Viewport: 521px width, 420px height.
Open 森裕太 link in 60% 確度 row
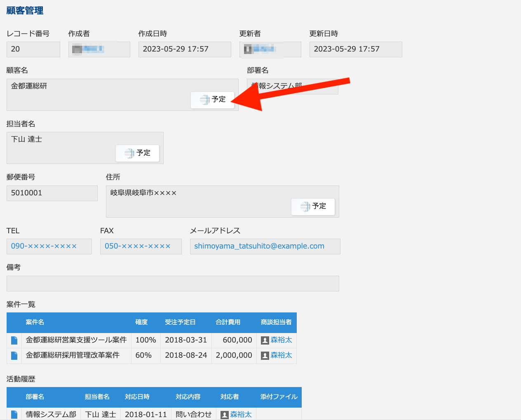(281, 355)
